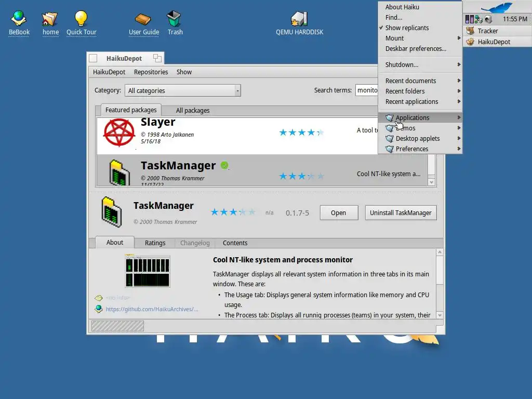Click the ProcessController bars tray icon

pos(469,19)
